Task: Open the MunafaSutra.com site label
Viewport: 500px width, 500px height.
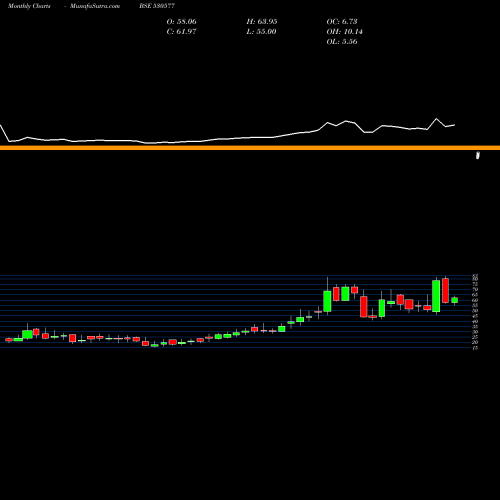Action: click(x=95, y=6)
